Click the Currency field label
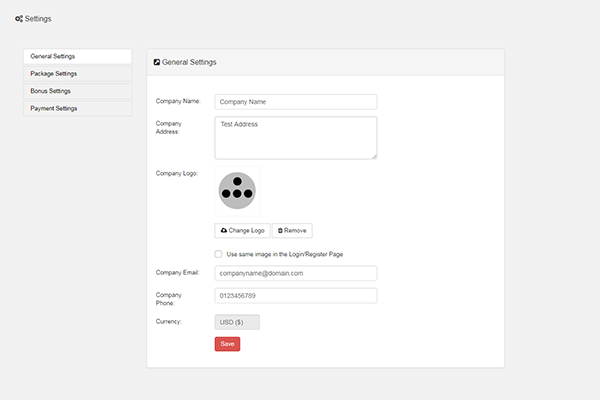 168,321
